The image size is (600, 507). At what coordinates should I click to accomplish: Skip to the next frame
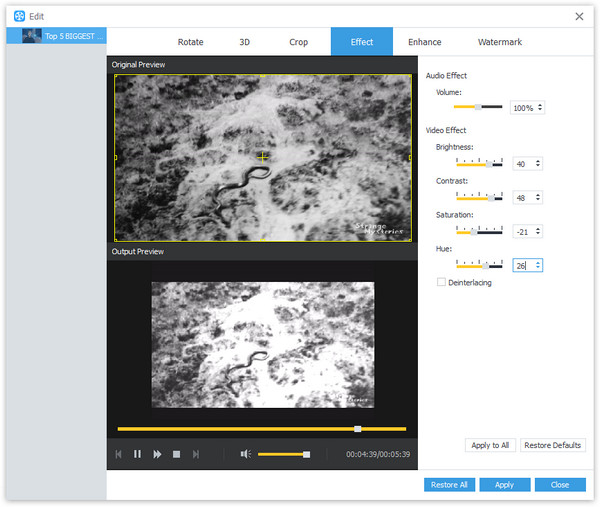point(196,454)
